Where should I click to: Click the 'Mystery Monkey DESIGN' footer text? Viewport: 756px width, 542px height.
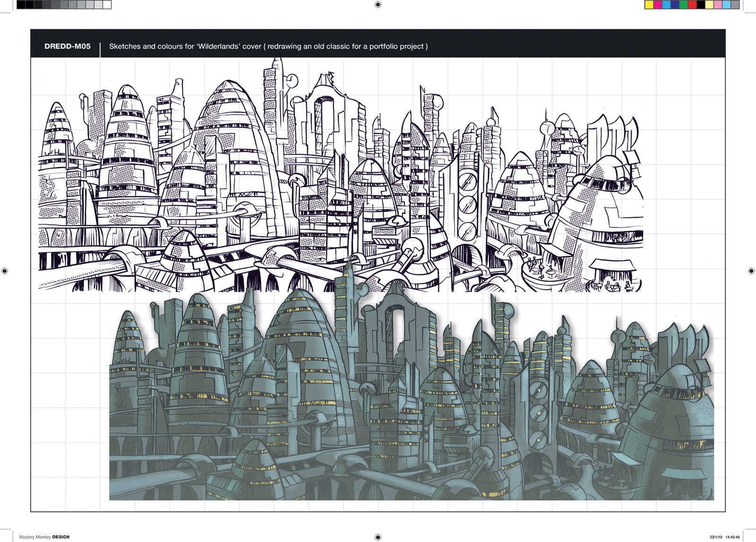pos(44,537)
